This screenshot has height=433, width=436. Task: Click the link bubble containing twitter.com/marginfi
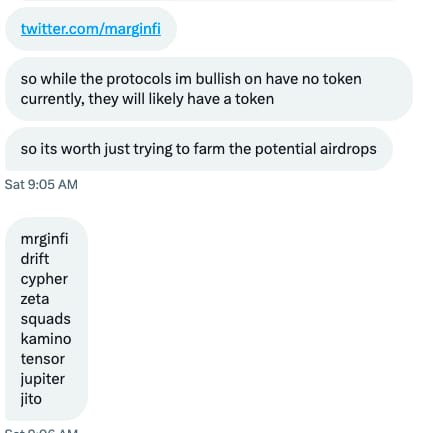tap(91, 29)
